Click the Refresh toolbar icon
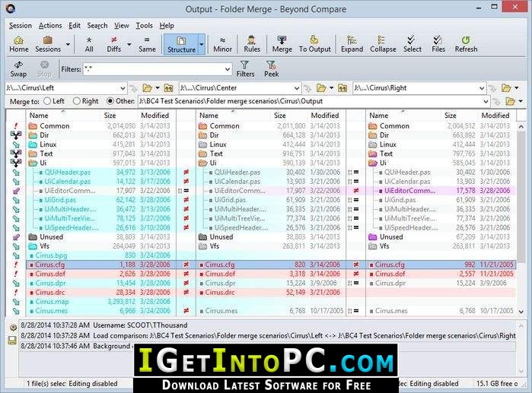This screenshot has width=532, height=393. tap(466, 43)
